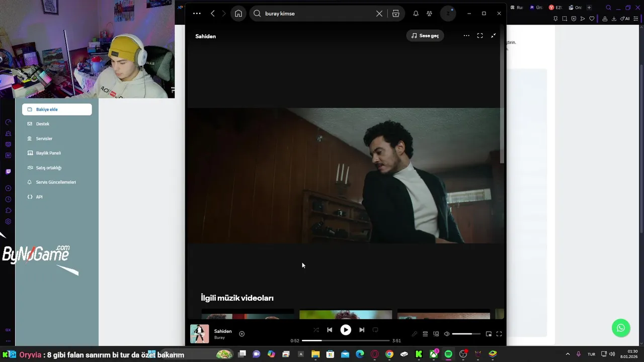Toggle repeat in the Spotify player
This screenshot has width=644, height=362.
click(x=375, y=330)
